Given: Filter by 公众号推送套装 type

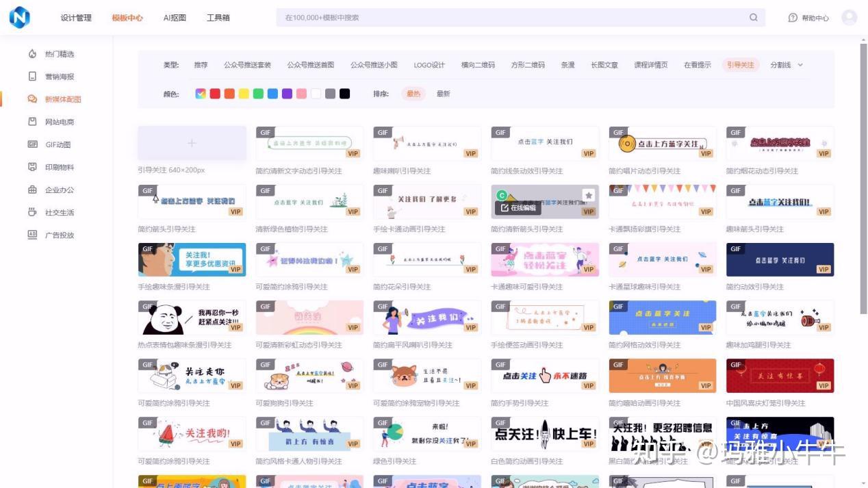Looking at the screenshot, I should [x=247, y=65].
